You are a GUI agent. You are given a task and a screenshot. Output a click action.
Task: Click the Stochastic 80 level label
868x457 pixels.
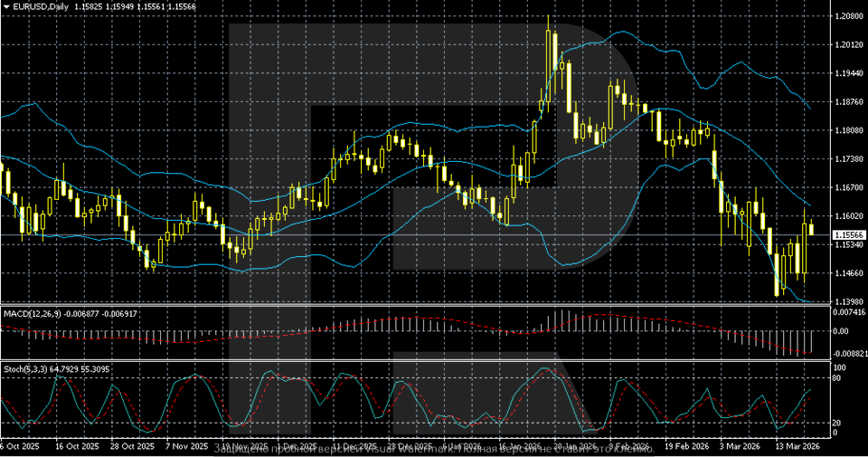pos(838,377)
